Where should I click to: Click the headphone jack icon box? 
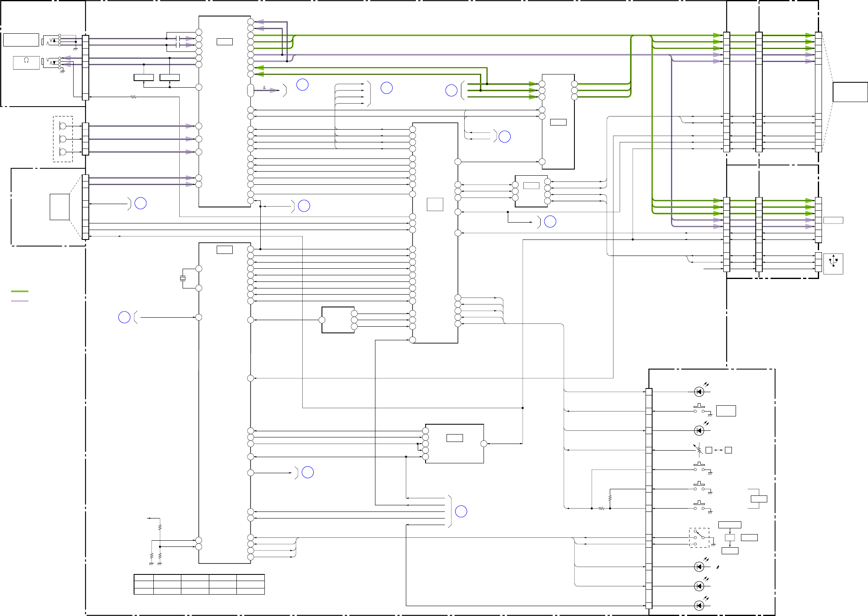pos(26,63)
